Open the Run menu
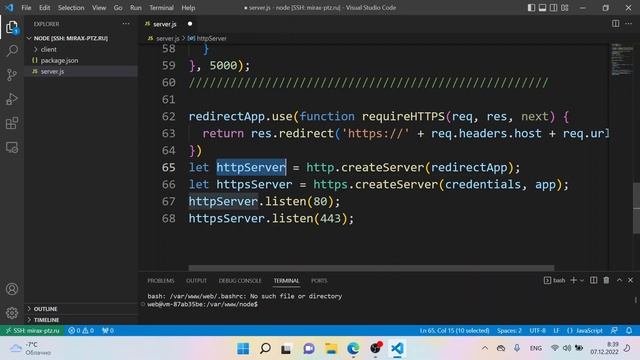Viewport: 640px width, 360px height. [x=136, y=8]
